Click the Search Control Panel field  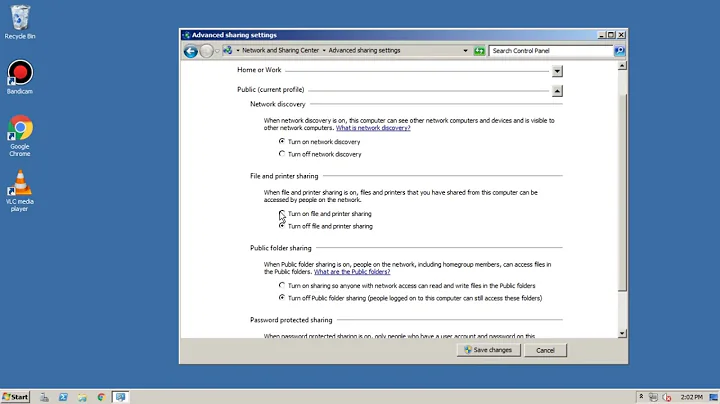pos(551,50)
